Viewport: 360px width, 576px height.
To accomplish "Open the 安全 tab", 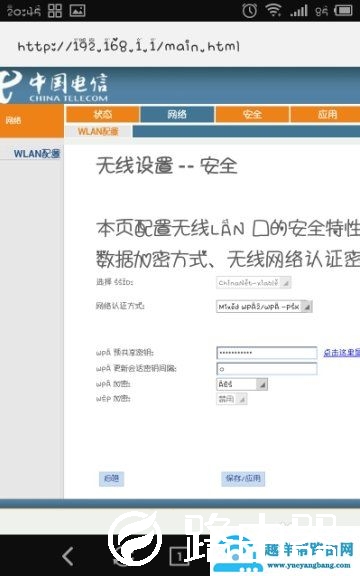I will [252, 114].
